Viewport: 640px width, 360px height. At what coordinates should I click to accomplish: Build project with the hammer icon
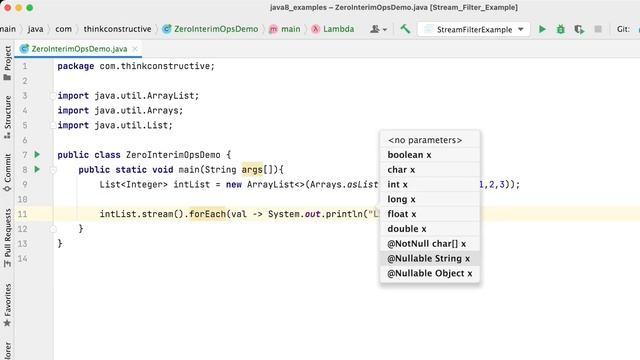[x=405, y=29]
